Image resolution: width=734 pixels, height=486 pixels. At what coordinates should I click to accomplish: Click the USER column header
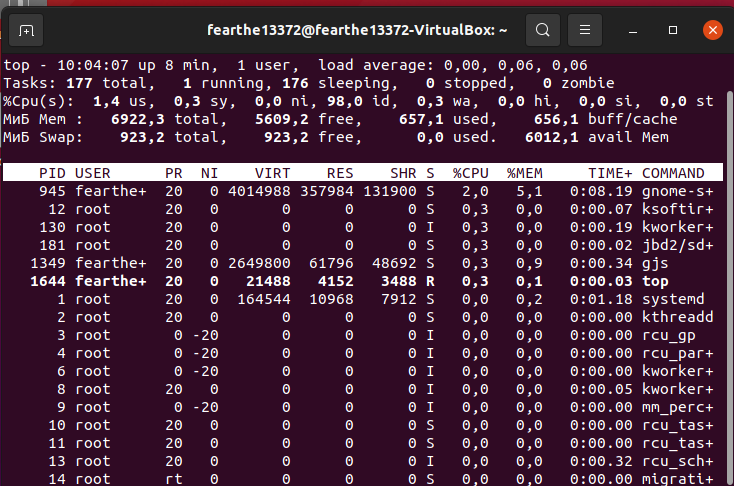coord(93,173)
